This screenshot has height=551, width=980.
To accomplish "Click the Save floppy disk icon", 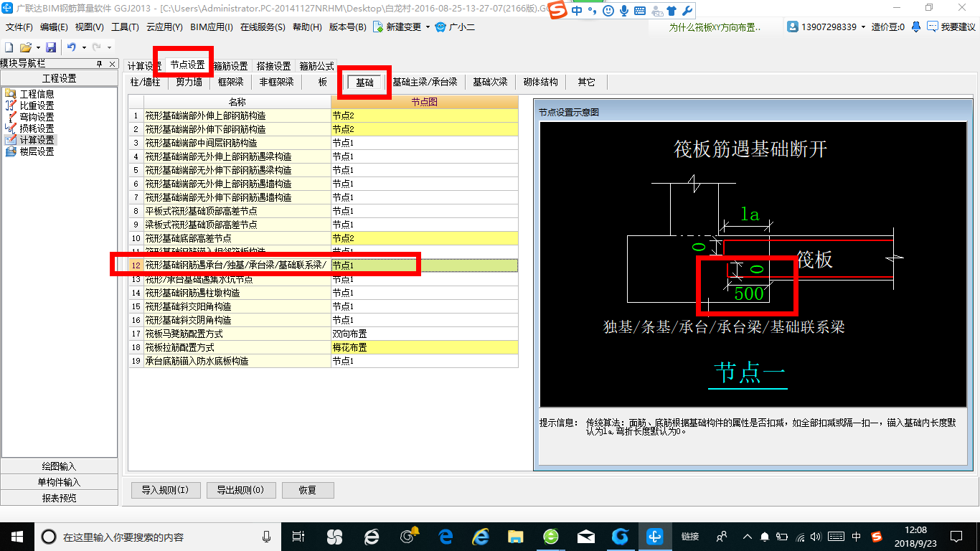I will [51, 47].
